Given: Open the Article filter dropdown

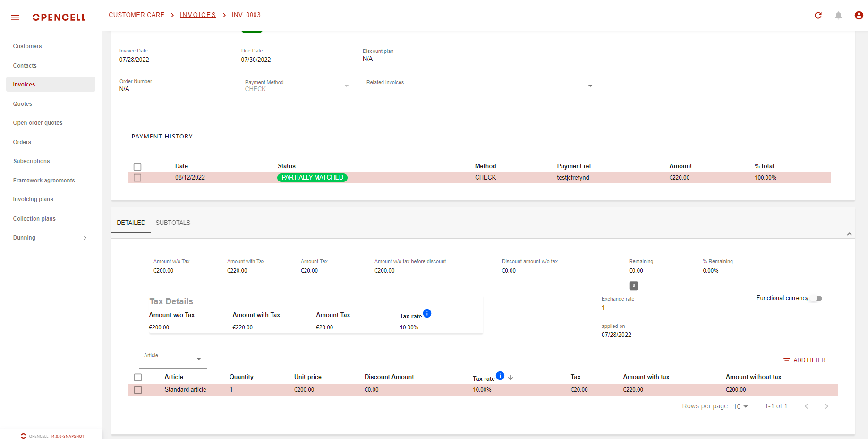Looking at the screenshot, I should point(198,359).
